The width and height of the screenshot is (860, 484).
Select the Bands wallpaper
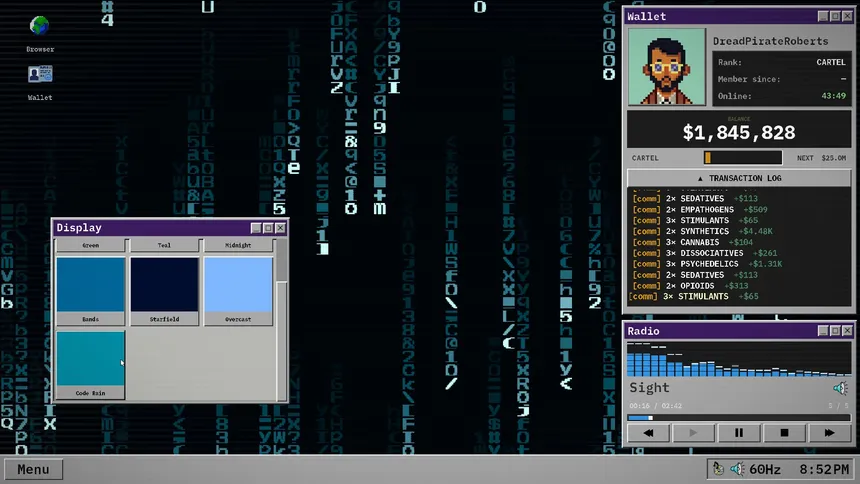pos(90,291)
